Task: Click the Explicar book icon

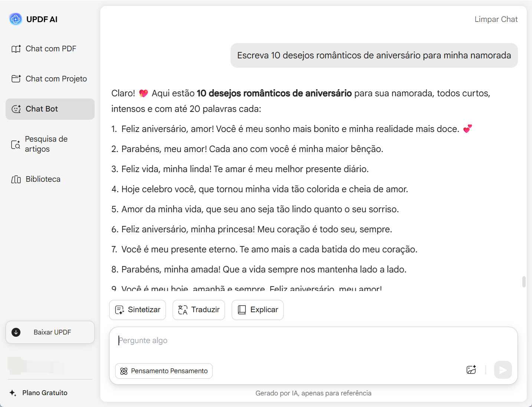Action: coord(242,310)
